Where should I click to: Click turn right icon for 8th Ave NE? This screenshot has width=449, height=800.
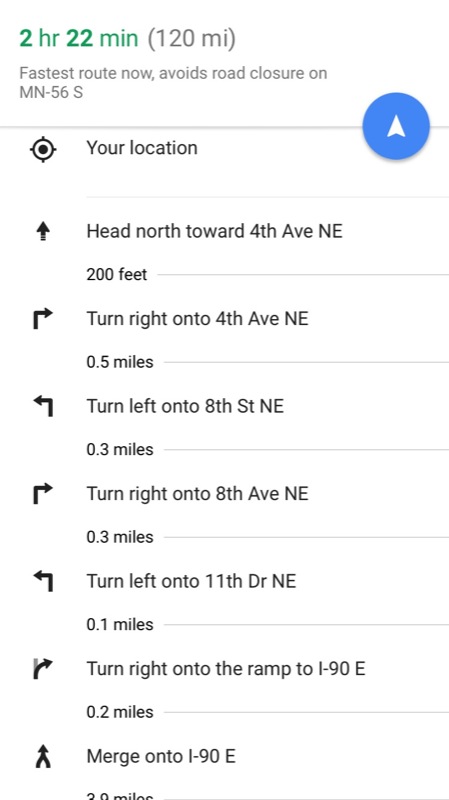click(x=43, y=494)
